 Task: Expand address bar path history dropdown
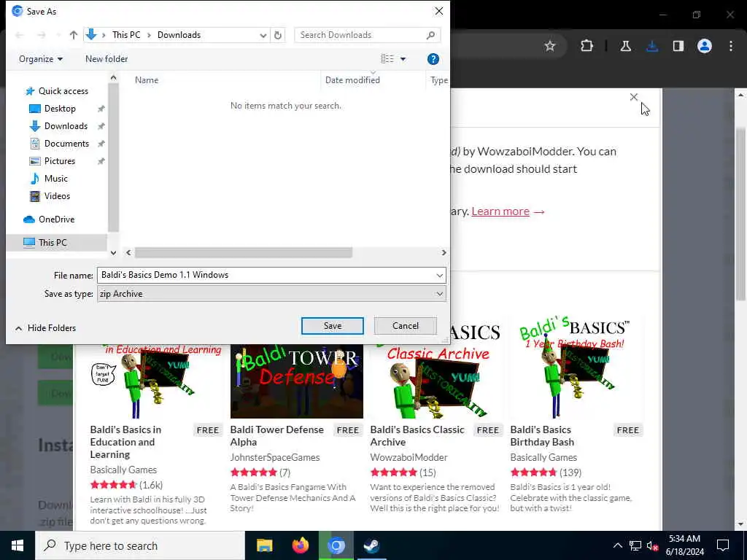[263, 35]
